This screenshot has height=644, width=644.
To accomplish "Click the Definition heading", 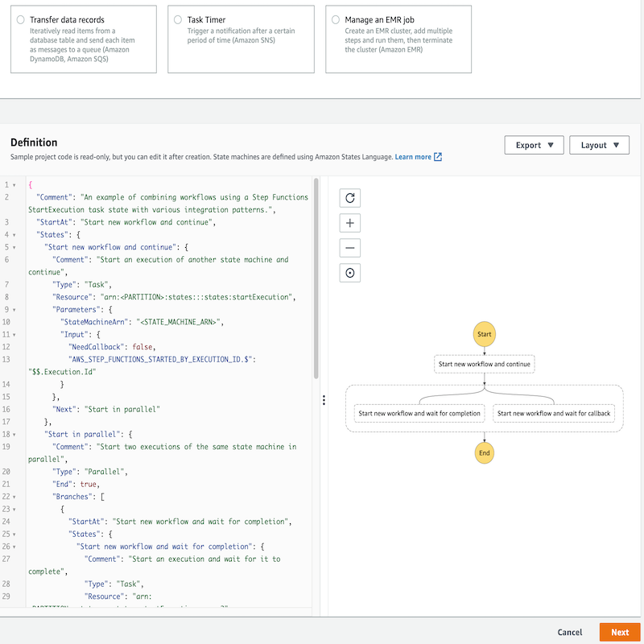I will tap(34, 142).
